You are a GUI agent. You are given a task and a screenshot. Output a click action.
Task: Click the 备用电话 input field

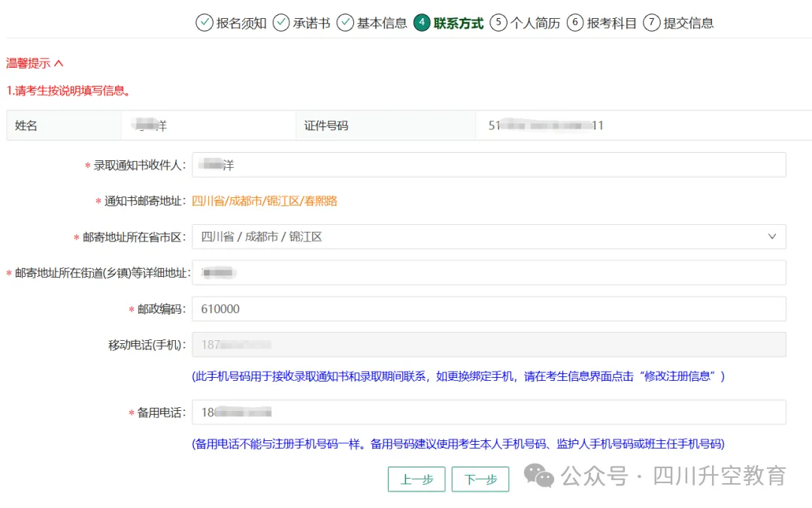click(489, 412)
